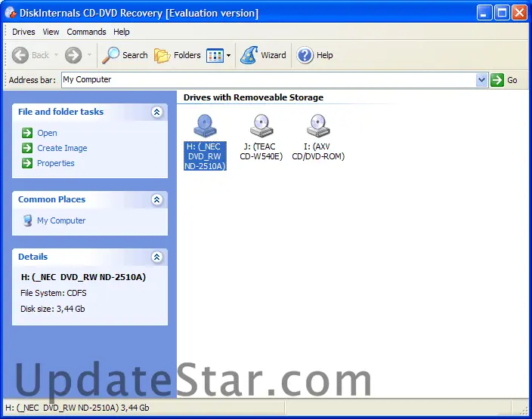This screenshot has height=419, width=532.
Task: Click the green Go arrow icon
Action: click(x=497, y=80)
